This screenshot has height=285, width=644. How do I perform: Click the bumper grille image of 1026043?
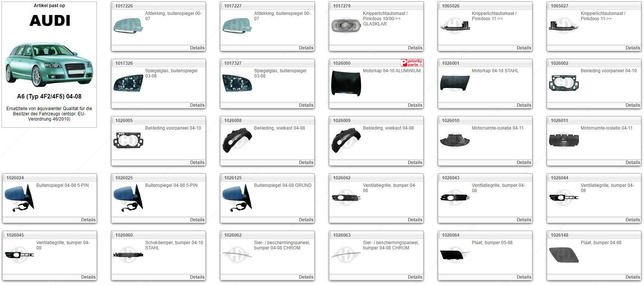(455, 198)
